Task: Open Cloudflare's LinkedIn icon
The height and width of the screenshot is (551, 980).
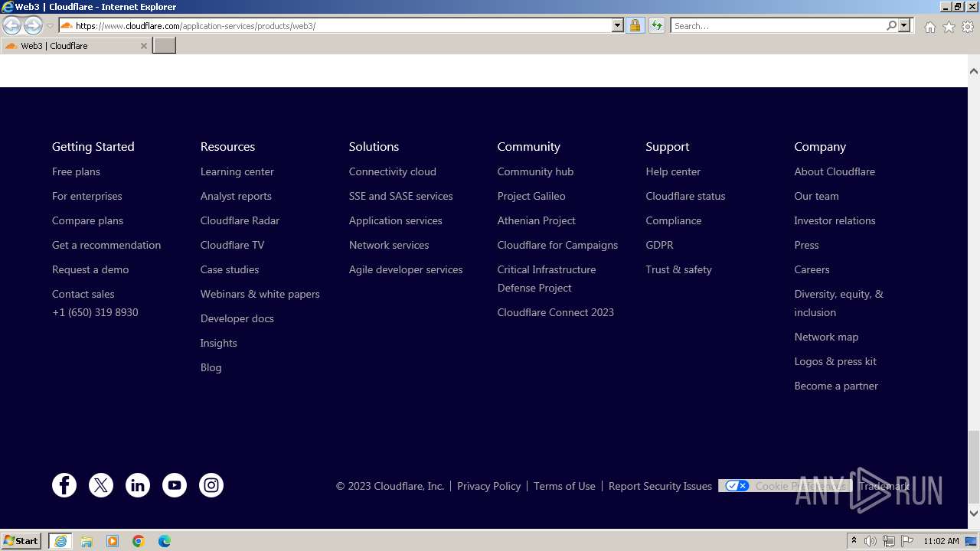Action: (x=138, y=485)
